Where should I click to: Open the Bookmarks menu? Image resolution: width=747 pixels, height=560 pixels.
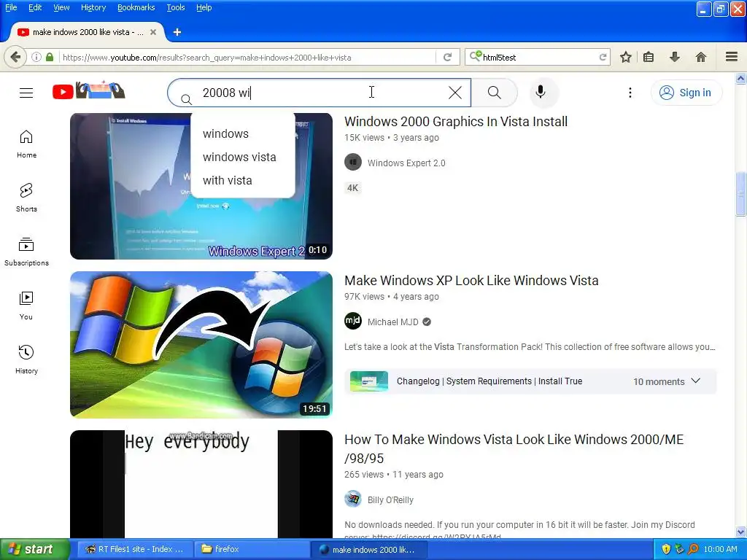pos(136,7)
